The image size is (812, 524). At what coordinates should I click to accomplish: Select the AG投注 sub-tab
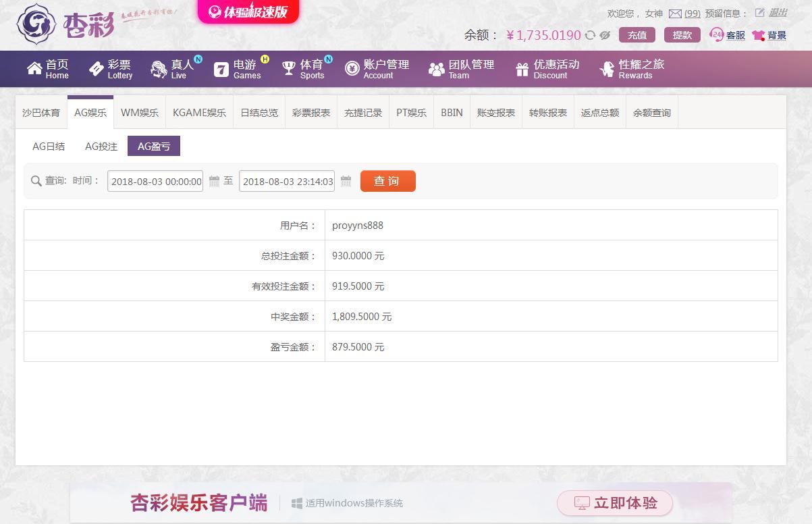101,146
